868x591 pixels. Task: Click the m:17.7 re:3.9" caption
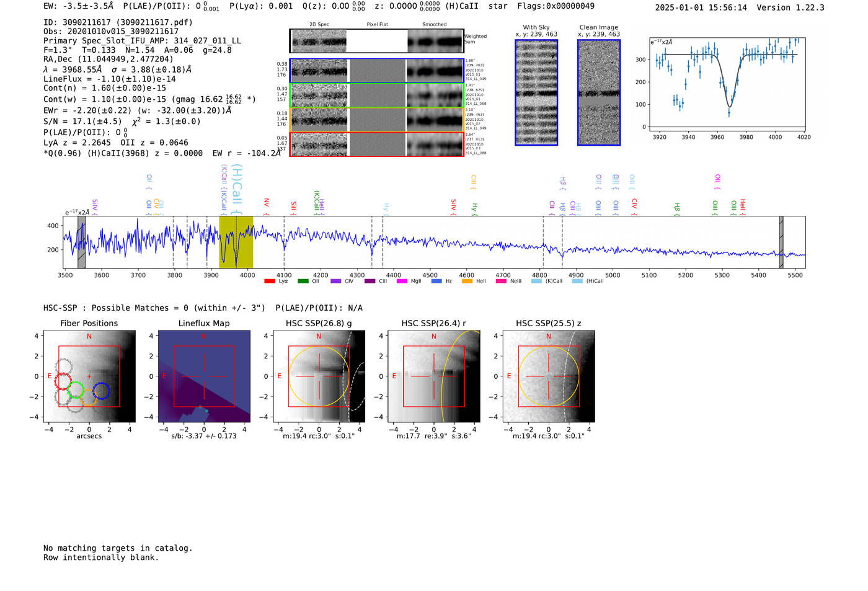click(x=434, y=436)
